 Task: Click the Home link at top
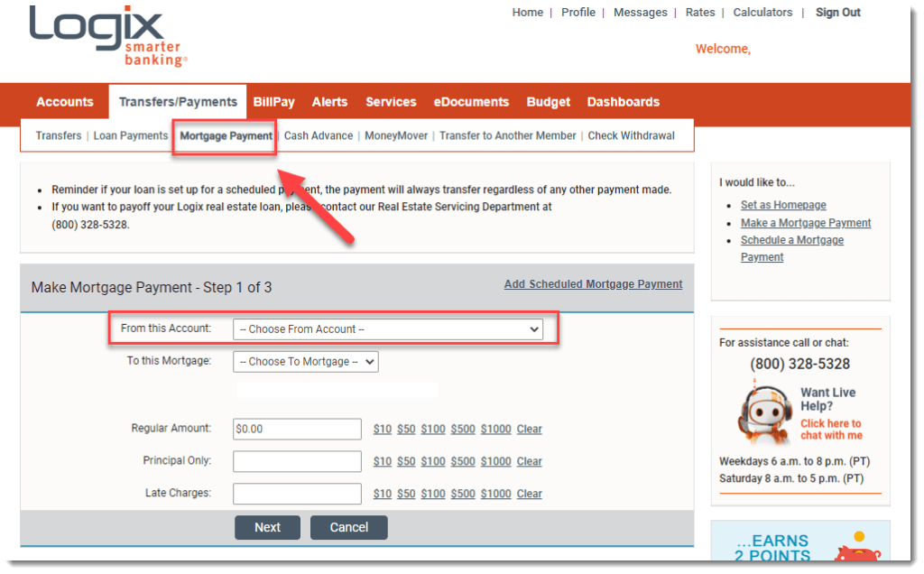pos(527,13)
